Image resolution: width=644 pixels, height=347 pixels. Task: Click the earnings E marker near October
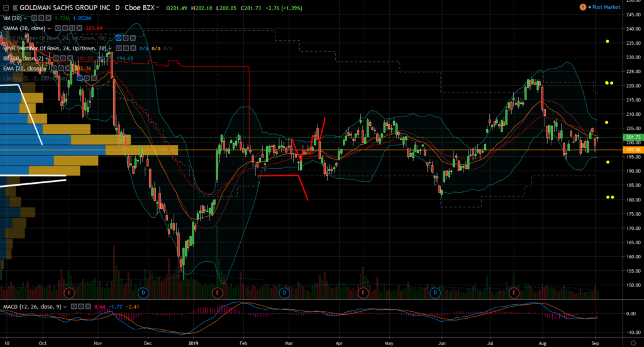point(69,293)
